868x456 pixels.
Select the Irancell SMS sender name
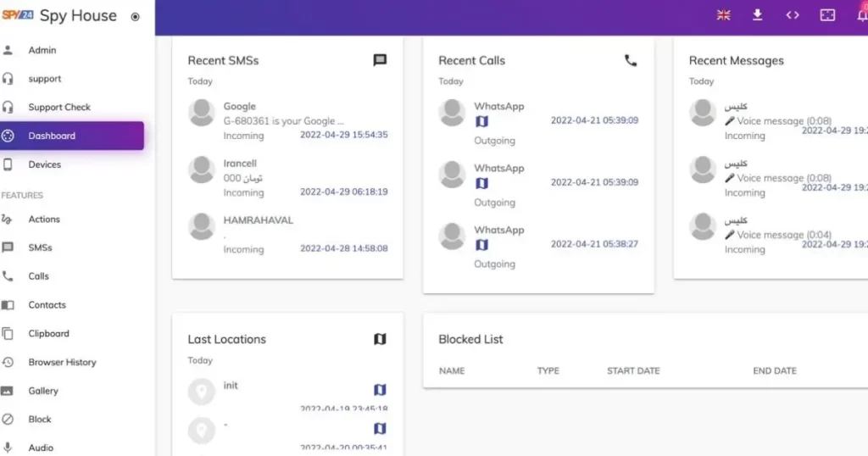pos(240,164)
